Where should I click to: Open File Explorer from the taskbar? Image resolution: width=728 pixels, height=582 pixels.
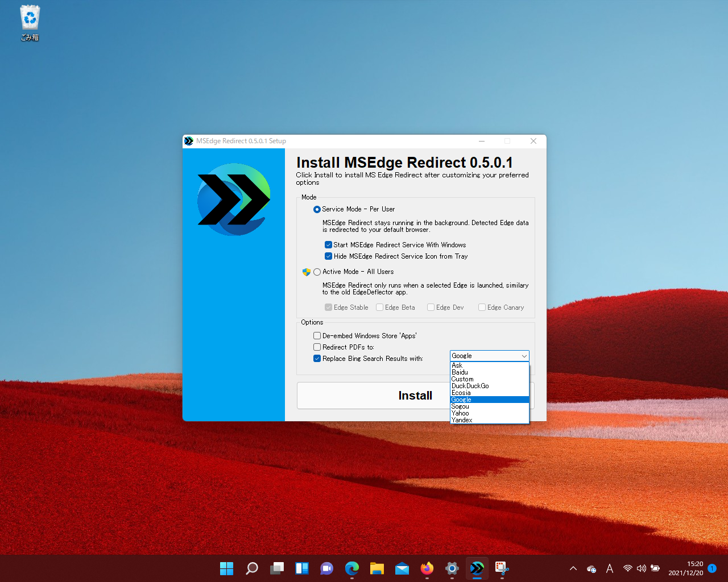[377, 568]
